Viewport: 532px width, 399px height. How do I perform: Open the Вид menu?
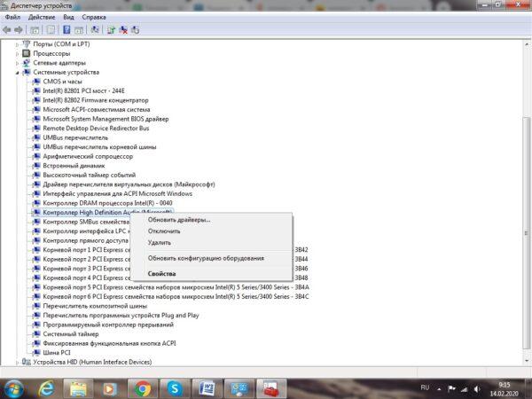(x=68, y=17)
